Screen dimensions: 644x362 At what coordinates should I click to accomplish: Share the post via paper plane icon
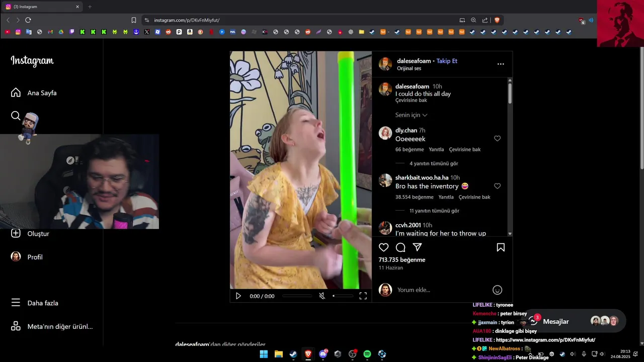(x=417, y=247)
